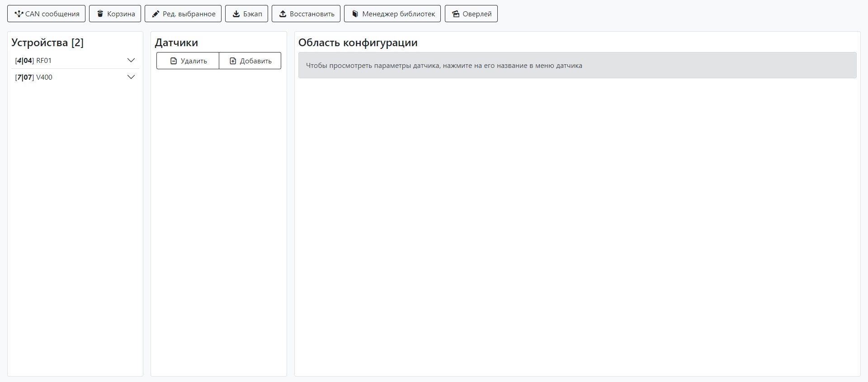Expand the V400 device chevron
868x382 pixels.
[131, 77]
